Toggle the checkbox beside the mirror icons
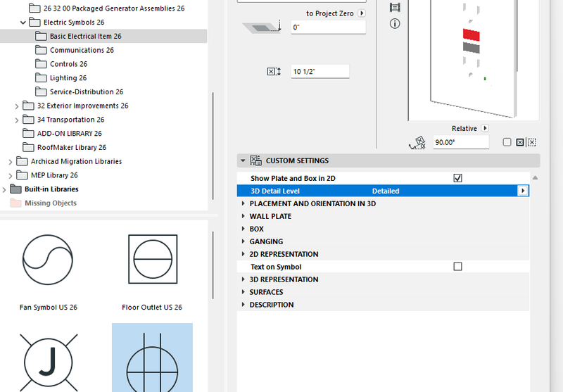This screenshot has height=392, width=563. tap(507, 142)
